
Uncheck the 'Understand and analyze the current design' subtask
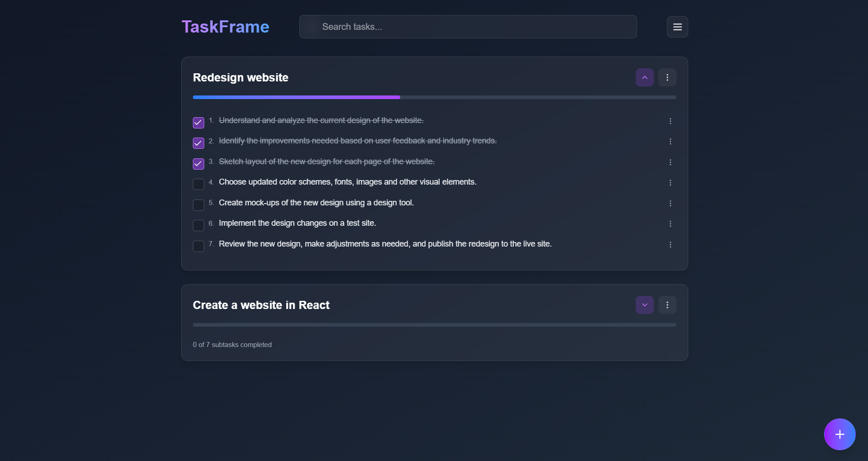tap(198, 123)
